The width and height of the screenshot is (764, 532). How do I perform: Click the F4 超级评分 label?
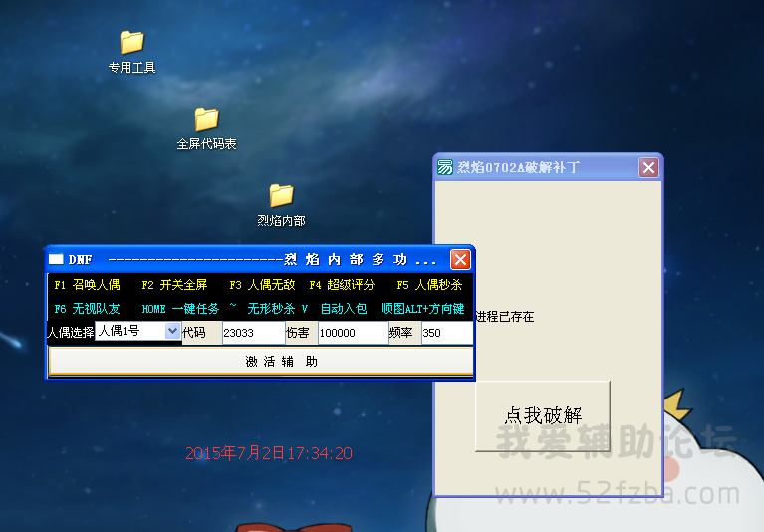pyautogui.click(x=342, y=285)
